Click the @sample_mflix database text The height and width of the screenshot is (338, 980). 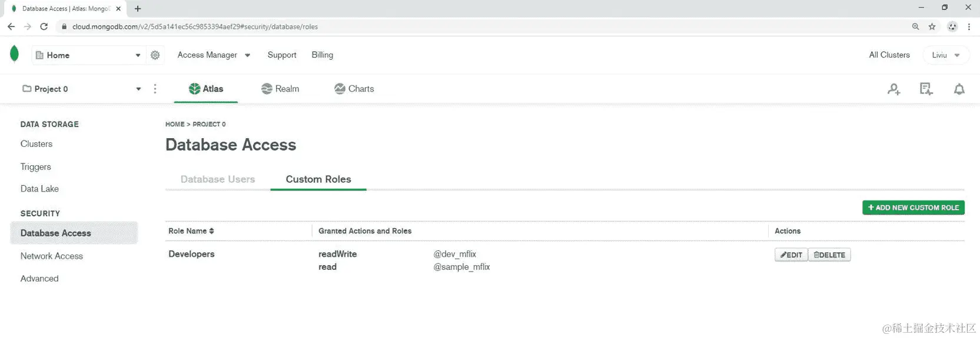coord(461,267)
